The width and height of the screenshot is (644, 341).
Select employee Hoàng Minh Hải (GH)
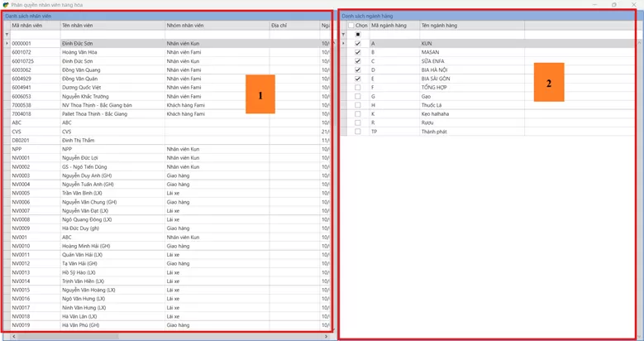click(x=86, y=246)
